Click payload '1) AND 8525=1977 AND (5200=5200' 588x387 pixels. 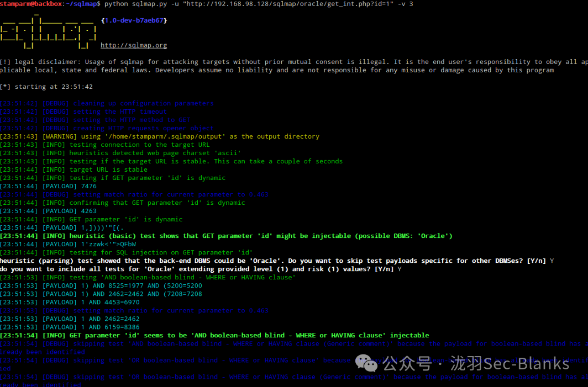coord(101,285)
